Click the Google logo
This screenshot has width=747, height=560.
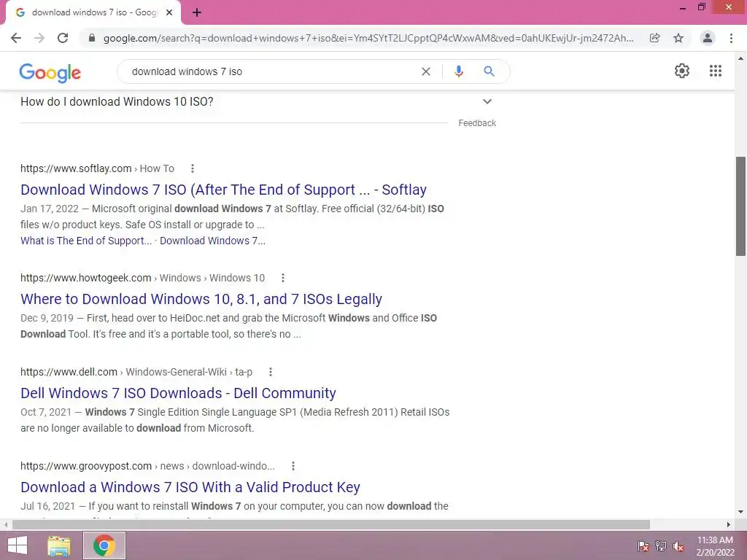click(50, 72)
